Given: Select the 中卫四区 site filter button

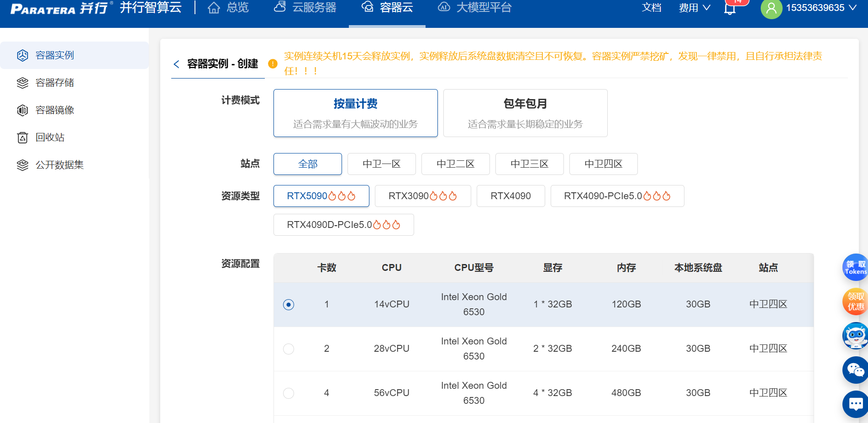Looking at the screenshot, I should (x=604, y=164).
